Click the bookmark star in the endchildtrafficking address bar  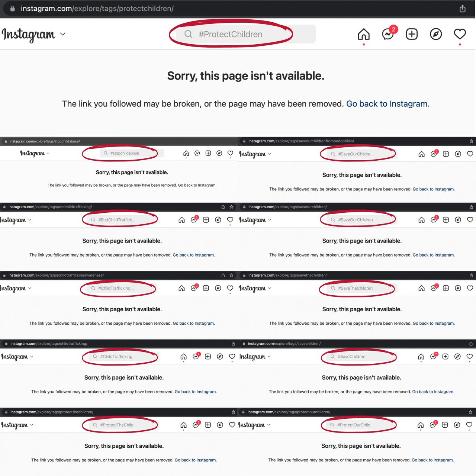(231, 207)
